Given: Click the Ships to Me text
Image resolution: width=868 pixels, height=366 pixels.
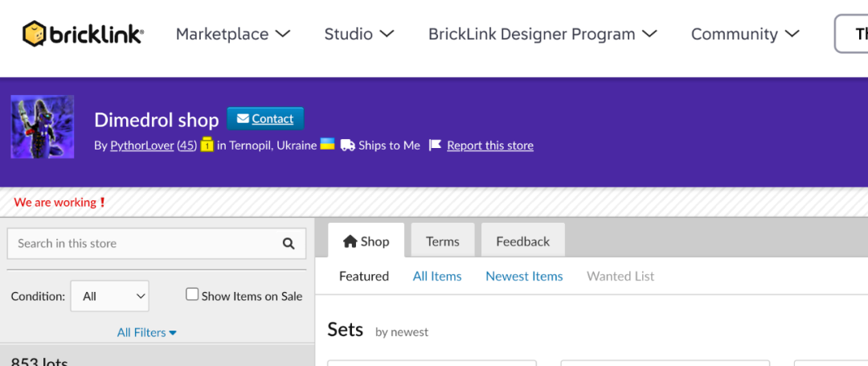Looking at the screenshot, I should click(x=389, y=146).
